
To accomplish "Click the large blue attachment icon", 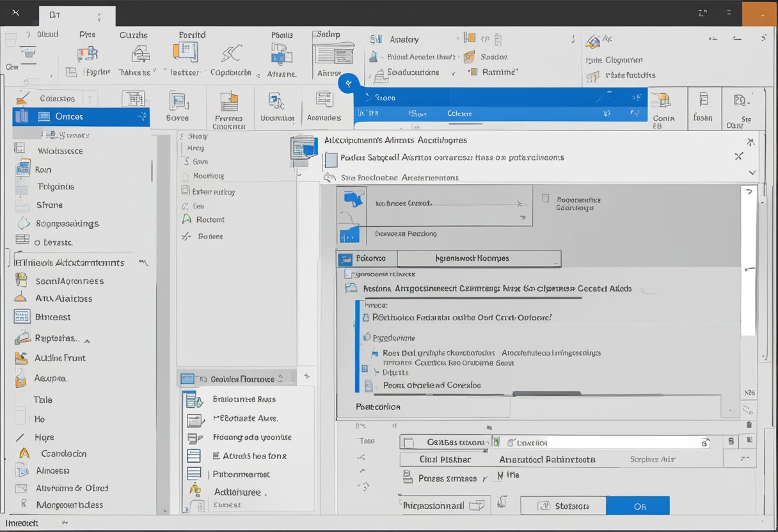I will click(304, 148).
